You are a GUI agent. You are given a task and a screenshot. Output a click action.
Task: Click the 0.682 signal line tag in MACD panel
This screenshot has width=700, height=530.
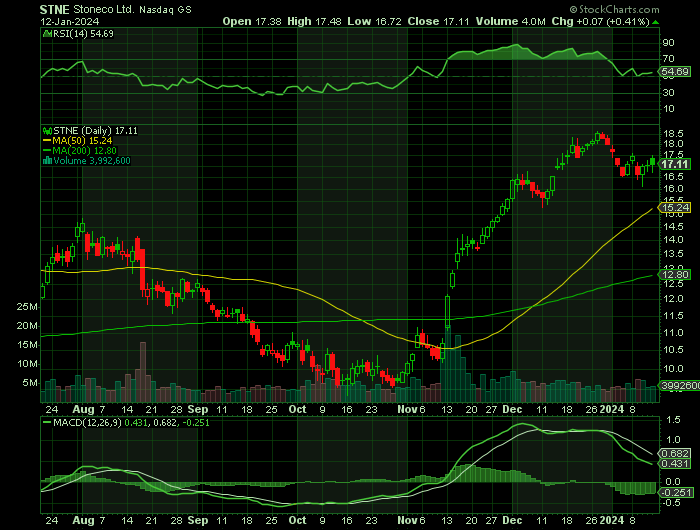(675, 454)
